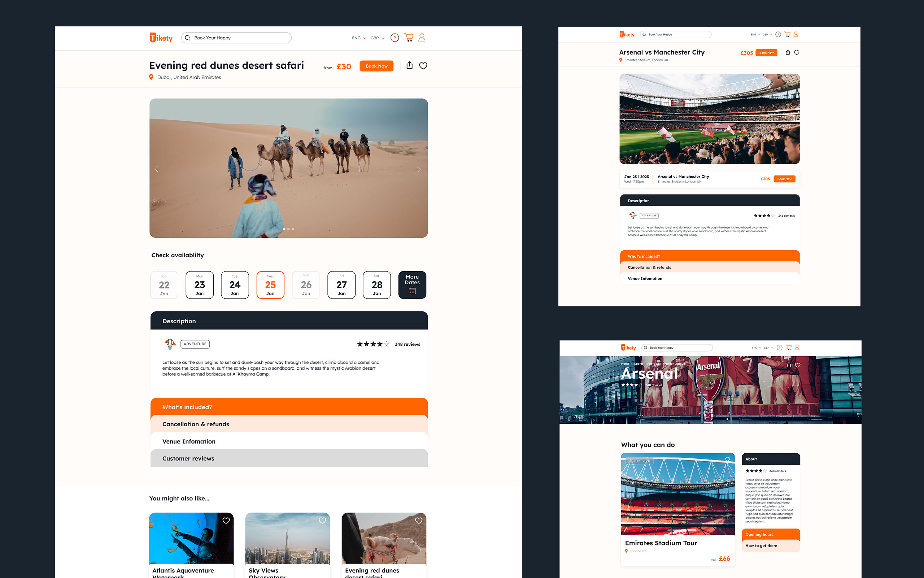Image resolution: width=924 pixels, height=578 pixels.
Task: Click the search magnifier icon in the safari page header
Action: [187, 38]
